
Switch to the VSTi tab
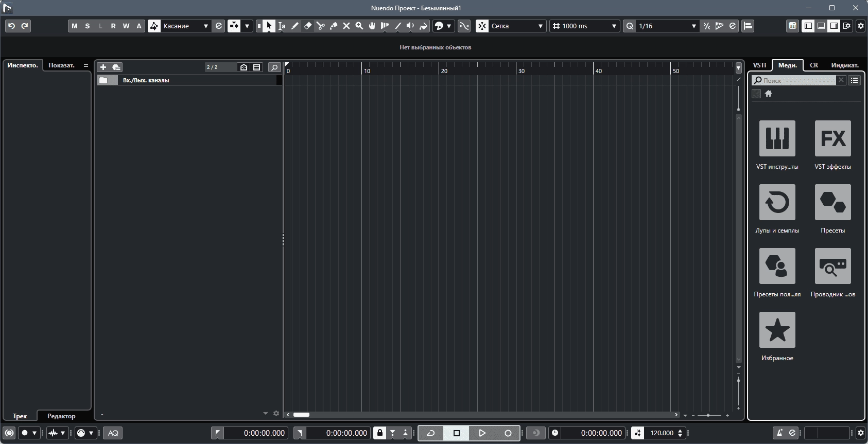point(759,65)
